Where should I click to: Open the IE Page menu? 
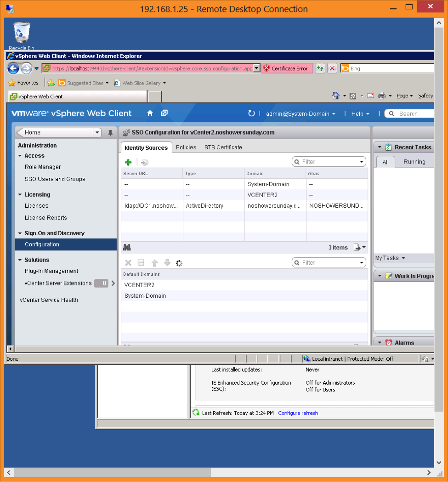404,96
